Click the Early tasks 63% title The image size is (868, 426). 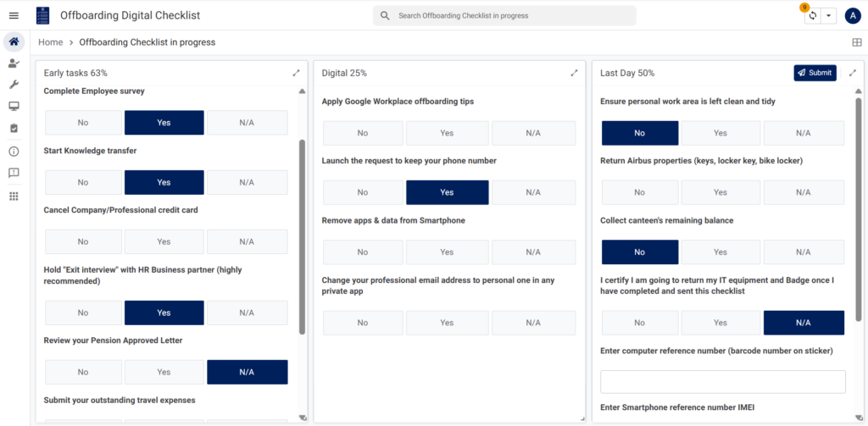pos(75,73)
